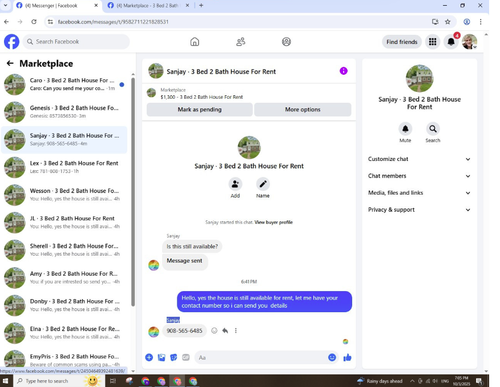The image size is (500, 387).
Task: Open Caro conversation in list
Action: 64,84
